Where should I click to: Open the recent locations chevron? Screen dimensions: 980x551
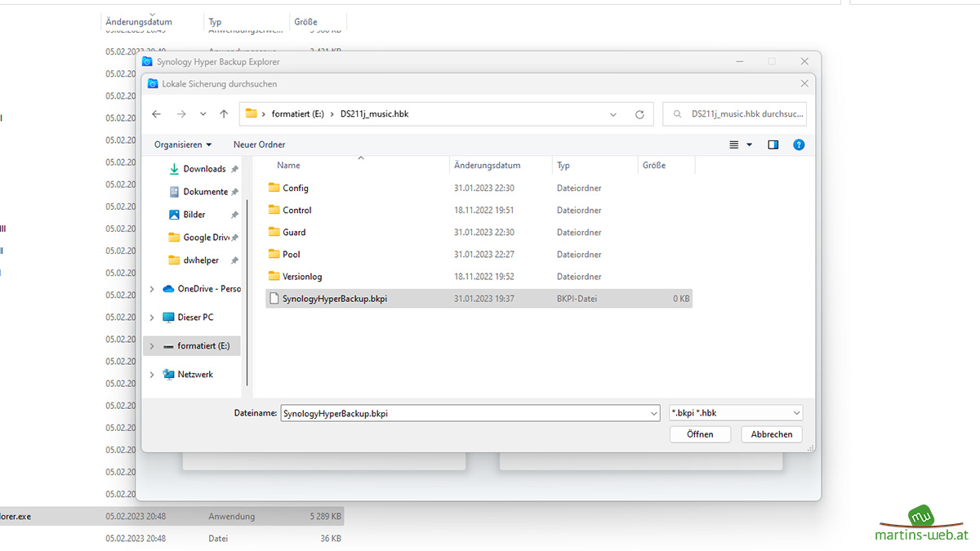click(x=203, y=114)
